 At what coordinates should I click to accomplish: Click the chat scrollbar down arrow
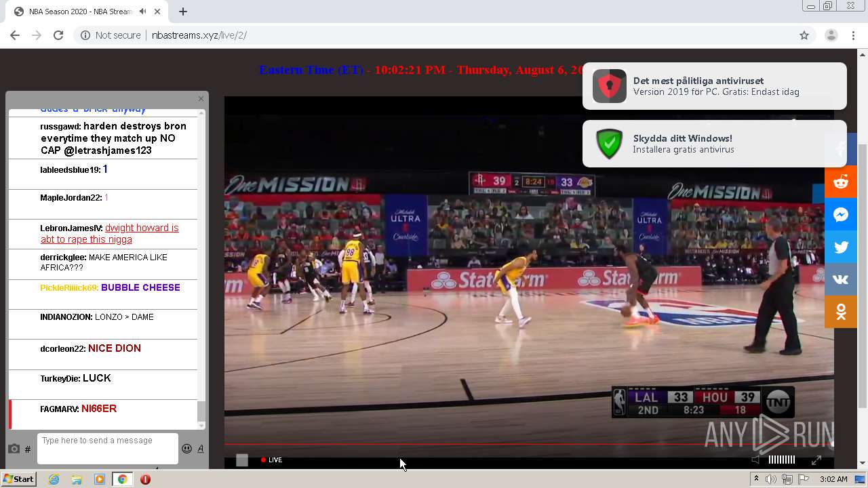tap(201, 425)
